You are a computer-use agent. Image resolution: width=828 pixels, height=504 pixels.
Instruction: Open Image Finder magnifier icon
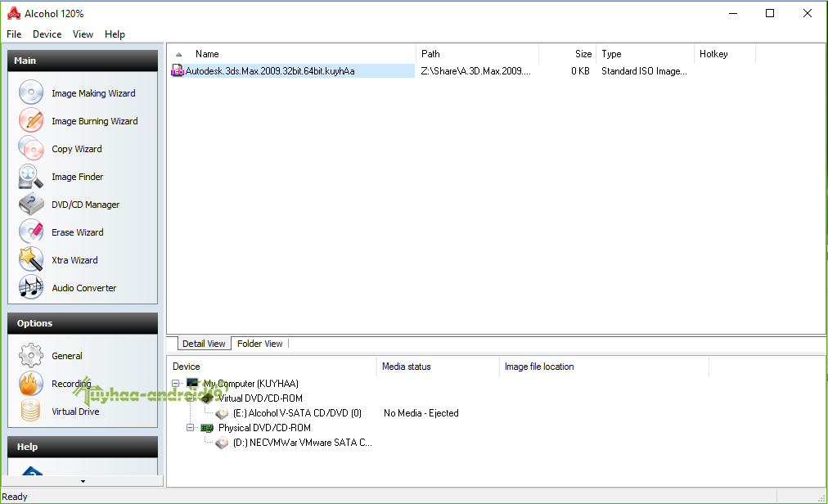tap(31, 177)
